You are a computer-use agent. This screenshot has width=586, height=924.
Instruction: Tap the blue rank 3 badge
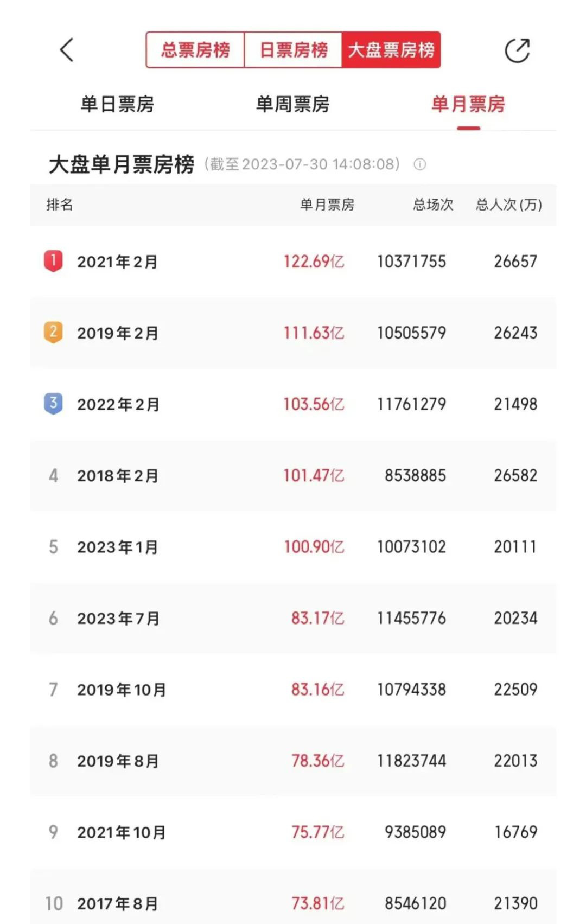(53, 404)
